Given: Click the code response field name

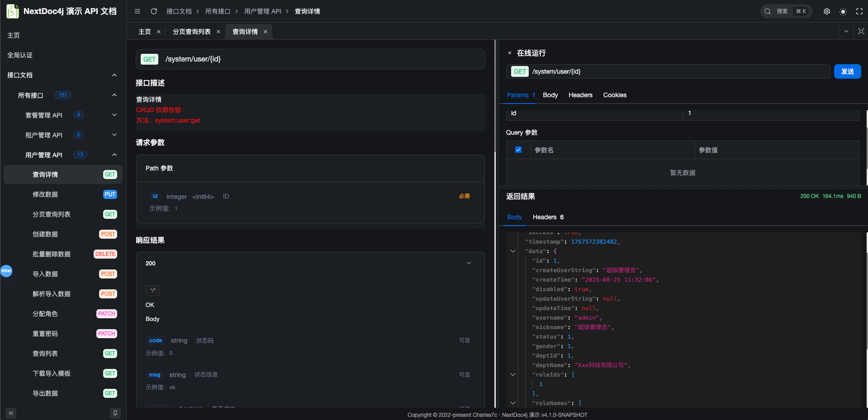Looking at the screenshot, I should click(156, 340).
